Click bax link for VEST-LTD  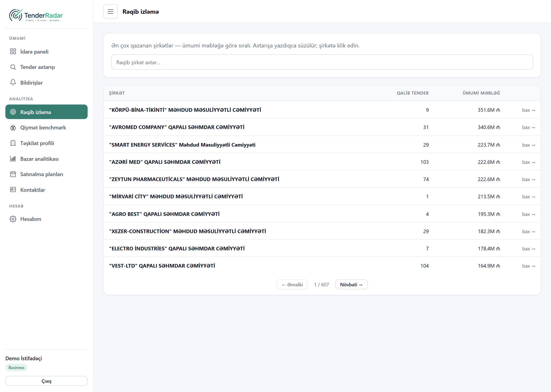click(x=529, y=266)
